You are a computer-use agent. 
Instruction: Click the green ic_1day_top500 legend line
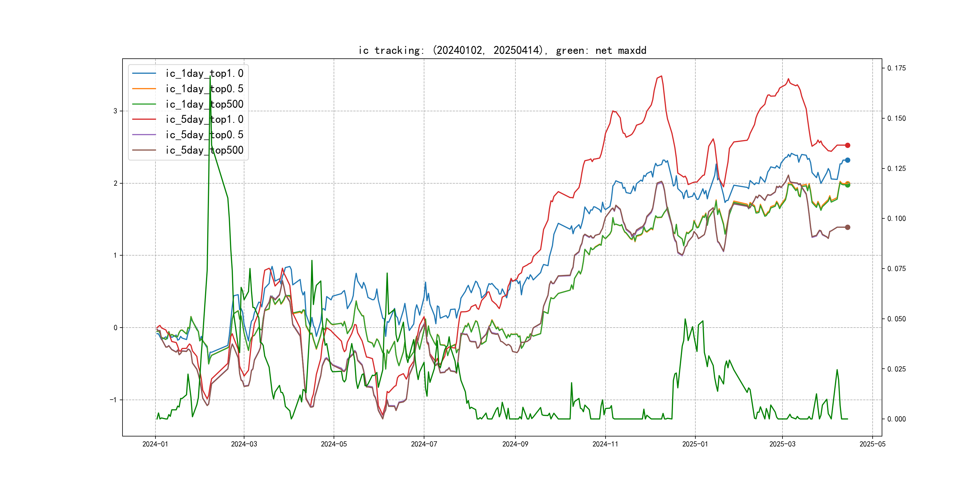click(x=144, y=104)
